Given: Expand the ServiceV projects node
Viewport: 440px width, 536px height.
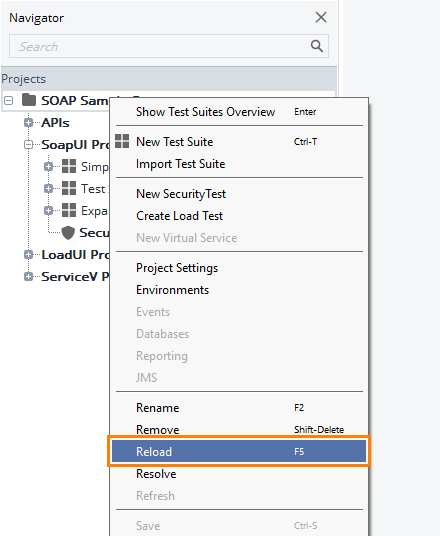Looking at the screenshot, I should pyautogui.click(x=28, y=277).
